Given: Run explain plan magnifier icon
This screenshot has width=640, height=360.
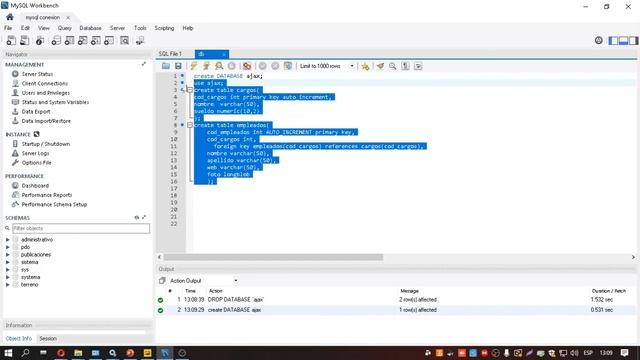Looking at the screenshot, I should click(219, 66).
